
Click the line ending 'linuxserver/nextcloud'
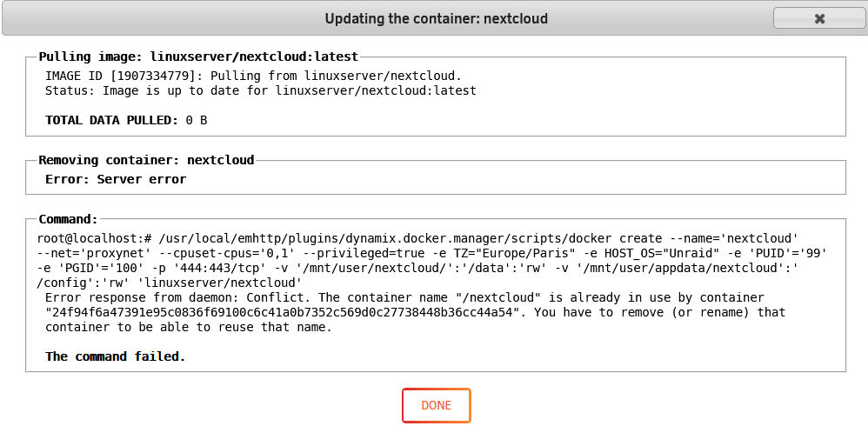pos(170,283)
